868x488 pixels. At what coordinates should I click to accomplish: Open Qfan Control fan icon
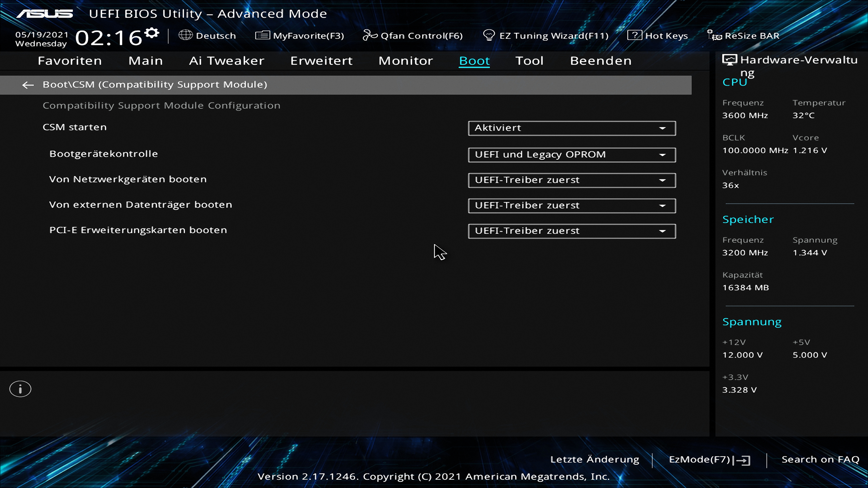[x=370, y=35]
